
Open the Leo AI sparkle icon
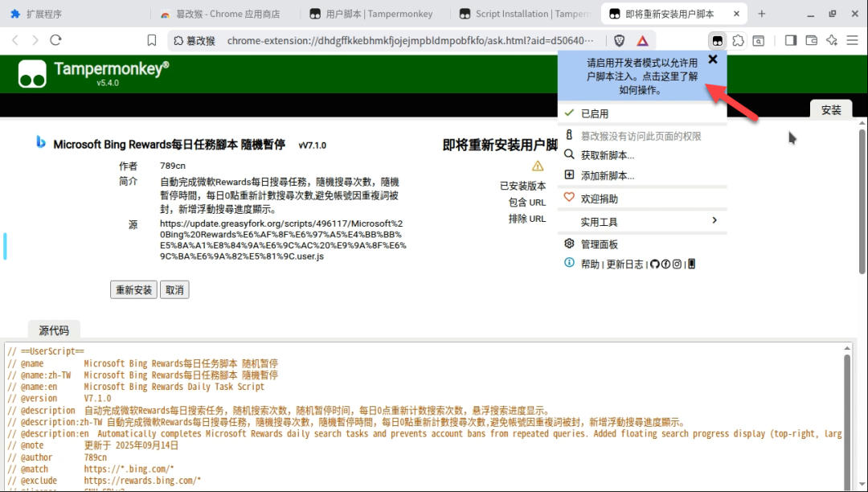point(832,40)
